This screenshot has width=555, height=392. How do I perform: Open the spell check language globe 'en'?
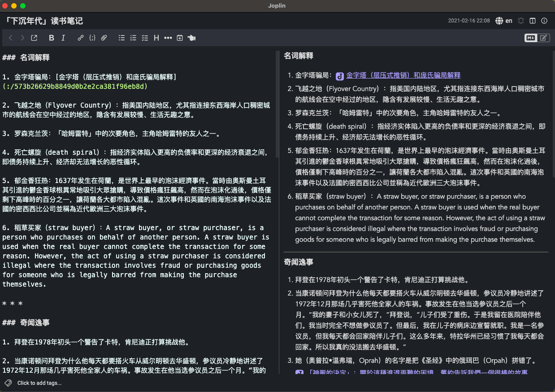(x=504, y=21)
